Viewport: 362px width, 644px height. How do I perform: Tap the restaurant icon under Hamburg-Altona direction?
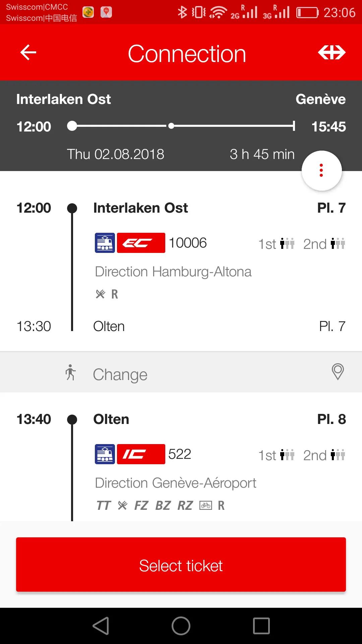tap(100, 294)
